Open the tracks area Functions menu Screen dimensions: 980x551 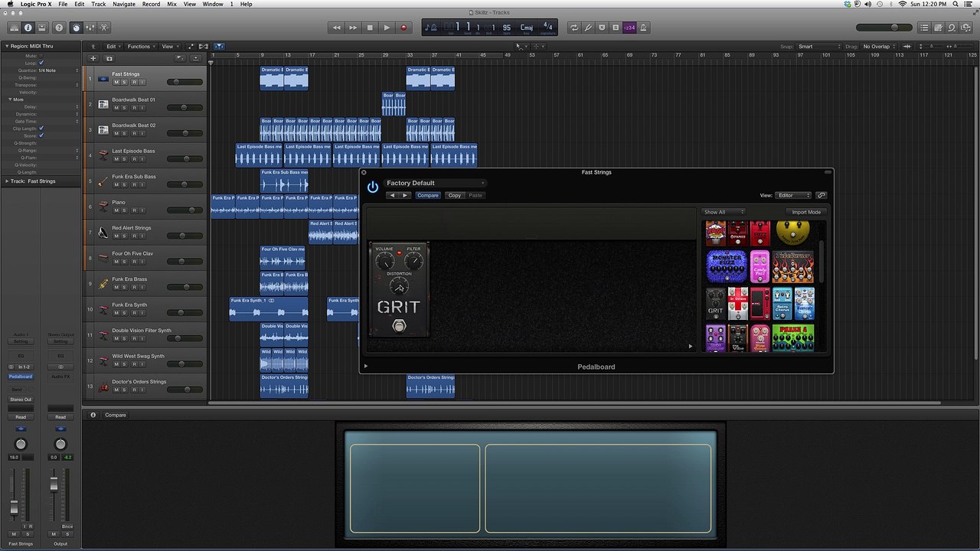pos(141,47)
